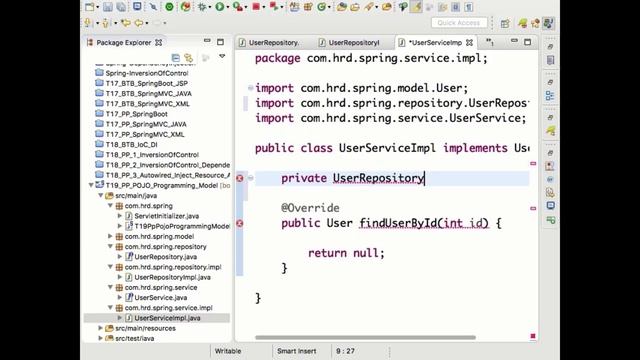640x360 pixels.
Task: Close the UserServiceImpl editor tab
Action: coord(469,42)
